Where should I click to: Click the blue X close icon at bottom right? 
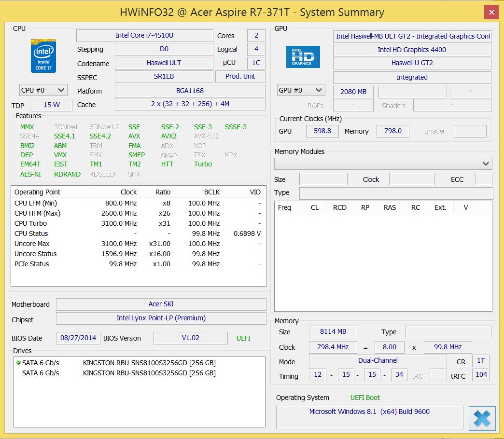(482, 418)
